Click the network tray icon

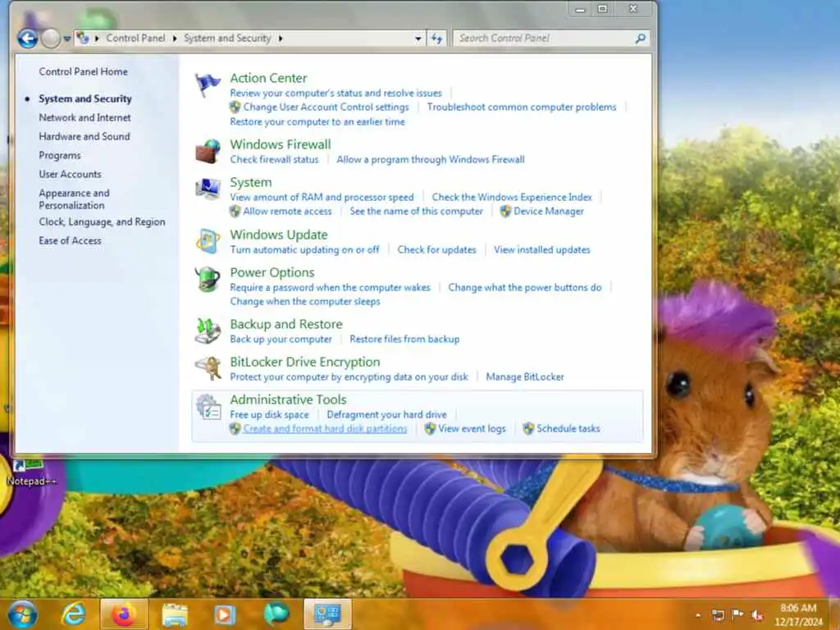pyautogui.click(x=718, y=615)
